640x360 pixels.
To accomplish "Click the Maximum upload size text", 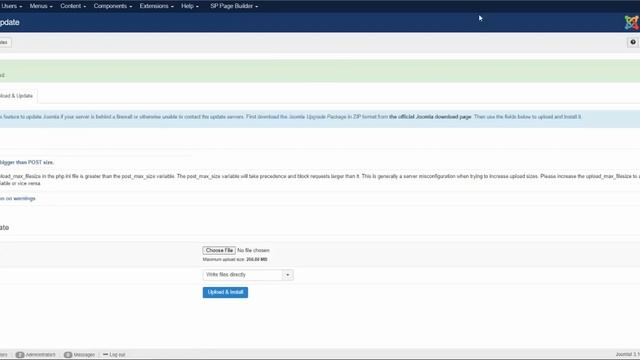I will pyautogui.click(x=235, y=260).
